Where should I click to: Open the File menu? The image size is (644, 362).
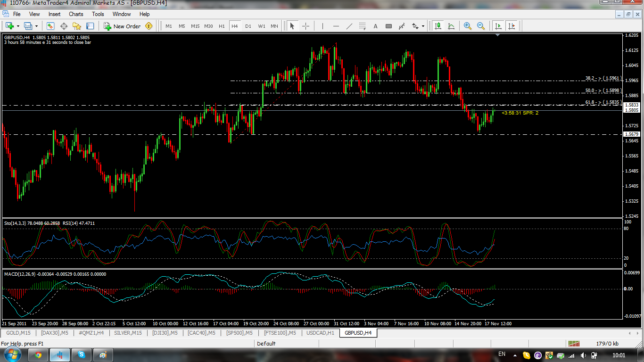tap(17, 14)
